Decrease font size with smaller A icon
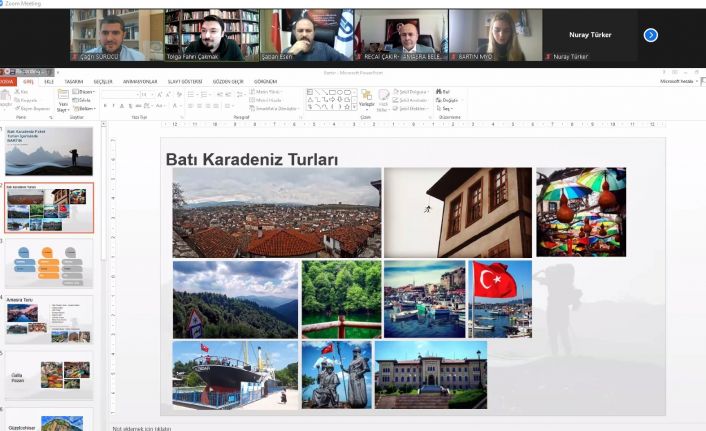 tap(168, 95)
